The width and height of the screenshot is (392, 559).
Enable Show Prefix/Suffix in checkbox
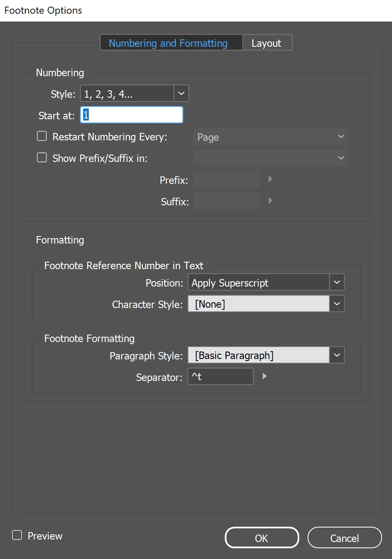[42, 158]
